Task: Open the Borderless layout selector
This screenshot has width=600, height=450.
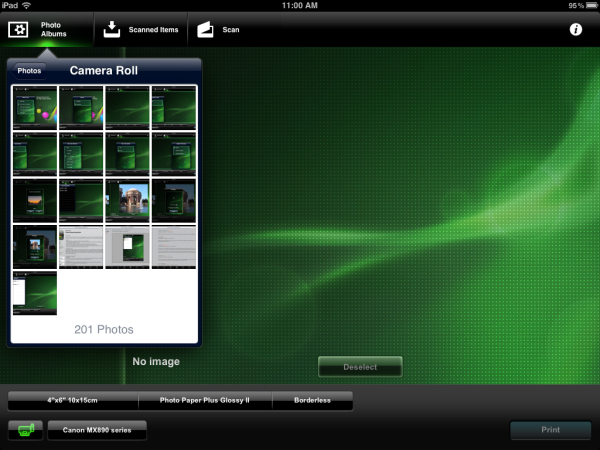Action: (x=313, y=400)
